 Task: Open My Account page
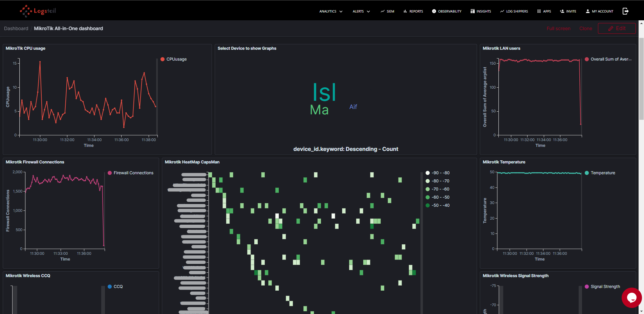pyautogui.click(x=599, y=11)
